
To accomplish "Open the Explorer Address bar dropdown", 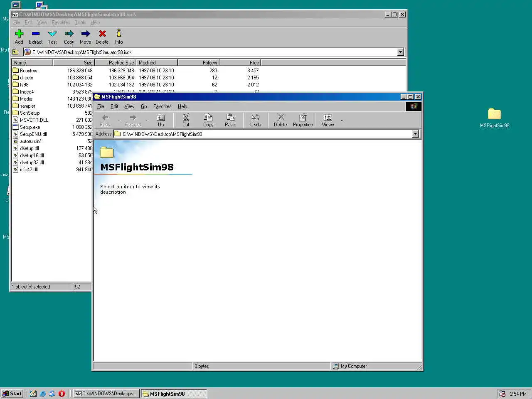I will (416, 134).
